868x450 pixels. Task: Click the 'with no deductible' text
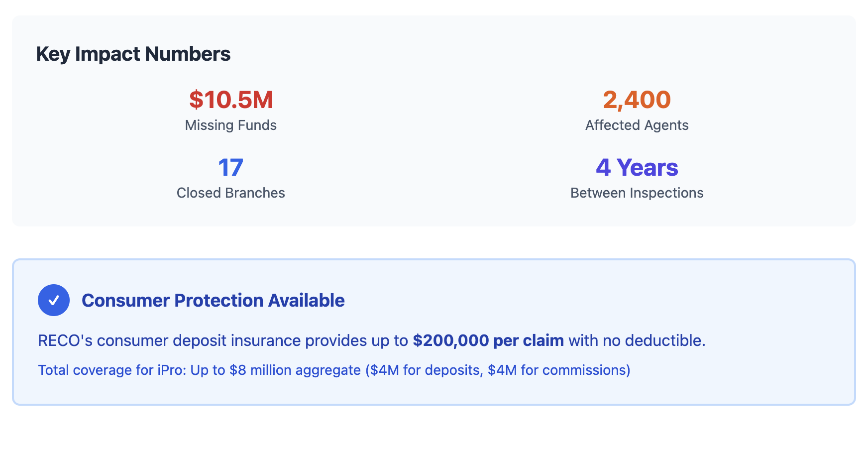click(x=637, y=340)
